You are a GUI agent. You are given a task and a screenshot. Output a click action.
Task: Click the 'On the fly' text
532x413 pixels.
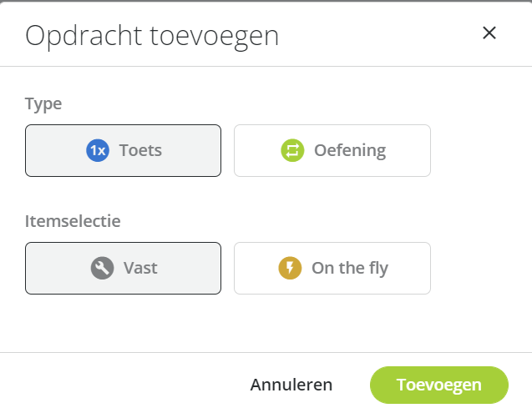(x=350, y=268)
